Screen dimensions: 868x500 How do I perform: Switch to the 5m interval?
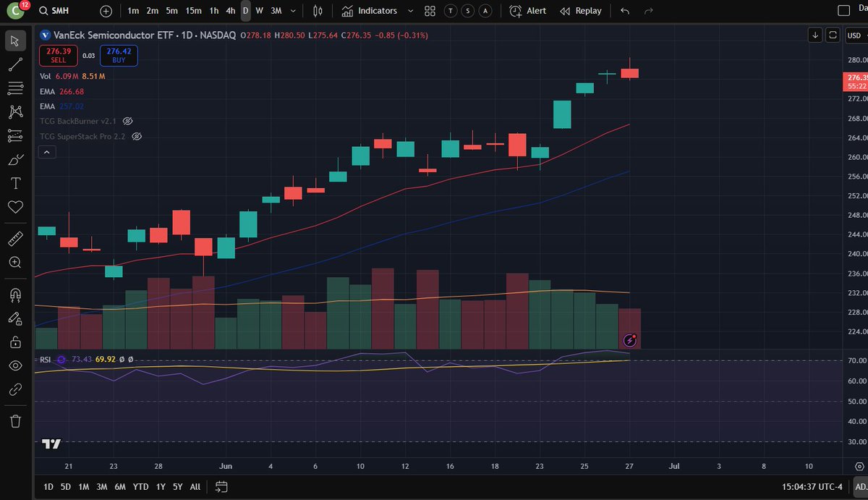coord(171,11)
